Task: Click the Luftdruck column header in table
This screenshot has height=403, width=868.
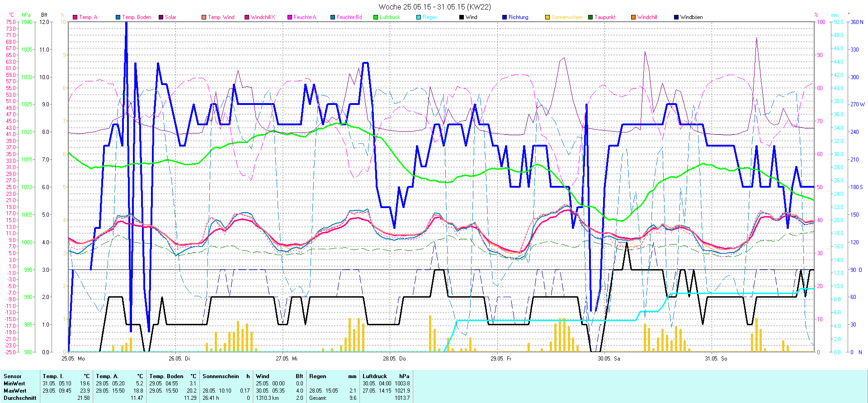Action: (x=375, y=376)
